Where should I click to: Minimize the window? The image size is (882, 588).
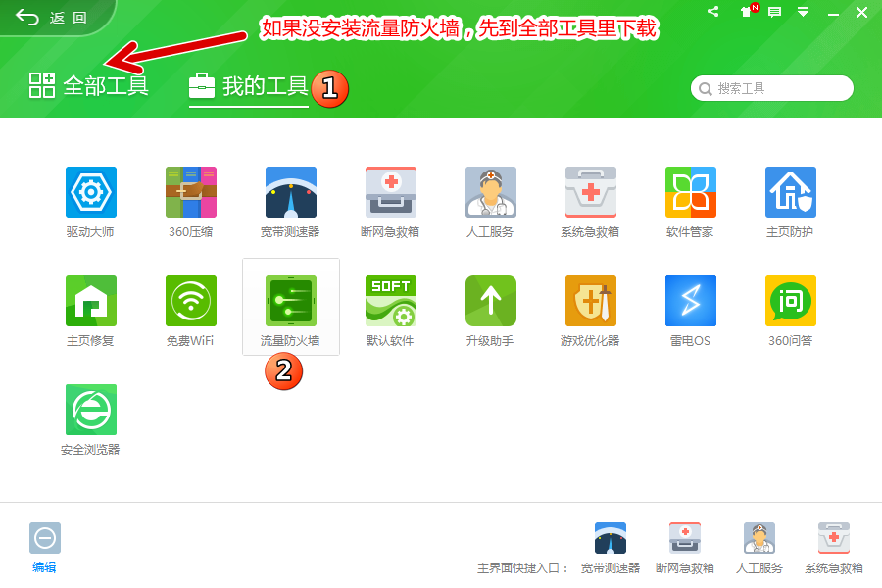tap(833, 13)
